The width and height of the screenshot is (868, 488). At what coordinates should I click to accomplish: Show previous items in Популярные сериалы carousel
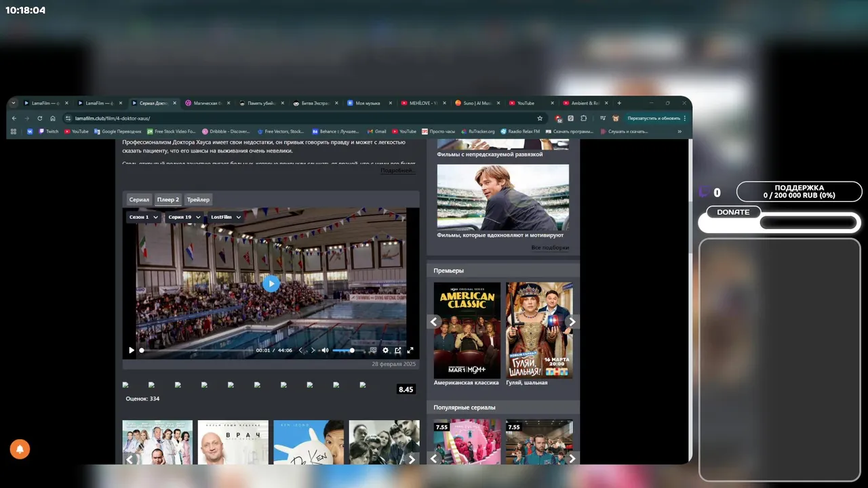pyautogui.click(x=435, y=459)
